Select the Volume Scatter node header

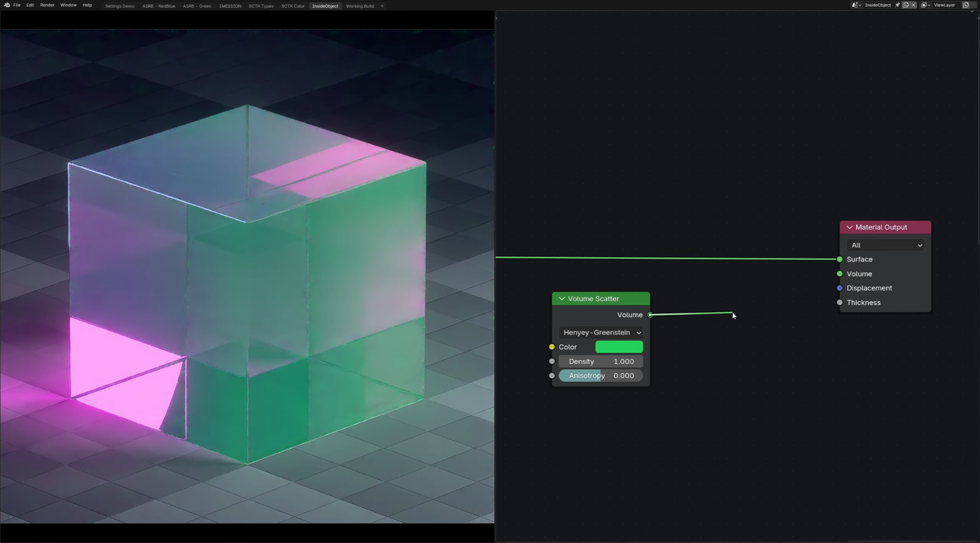(x=601, y=299)
